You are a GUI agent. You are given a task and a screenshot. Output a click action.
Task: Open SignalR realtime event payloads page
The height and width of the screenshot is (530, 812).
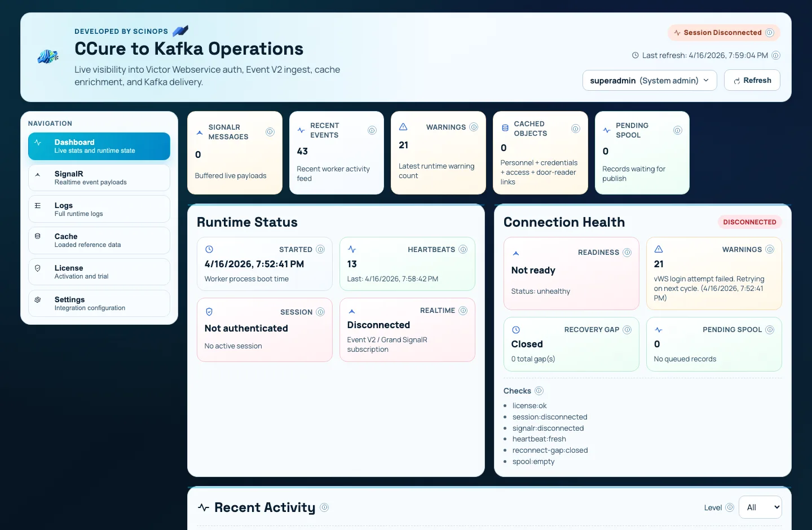point(99,178)
